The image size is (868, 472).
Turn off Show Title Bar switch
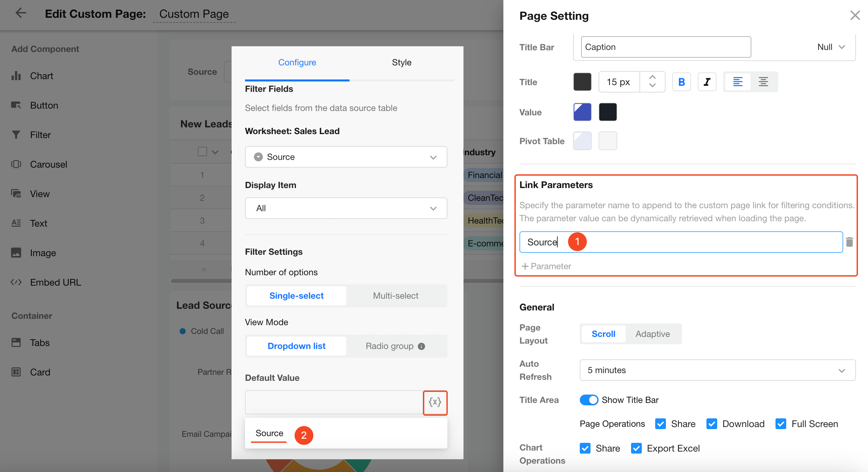coord(588,400)
